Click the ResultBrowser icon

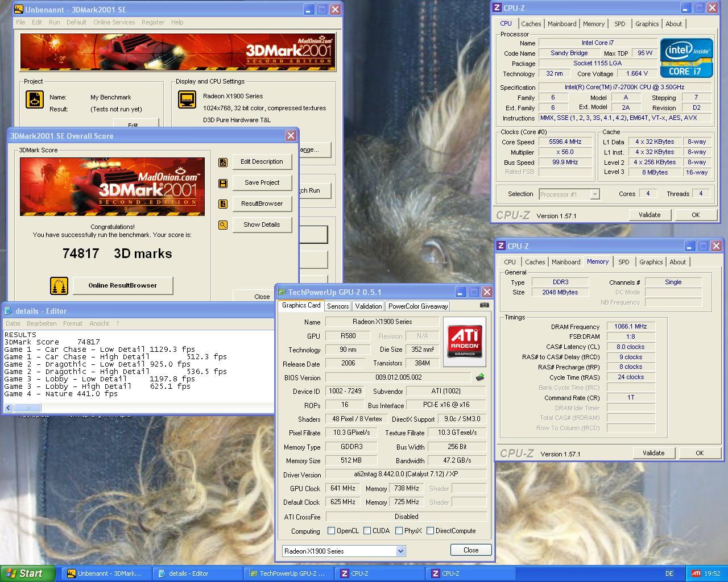[223, 204]
